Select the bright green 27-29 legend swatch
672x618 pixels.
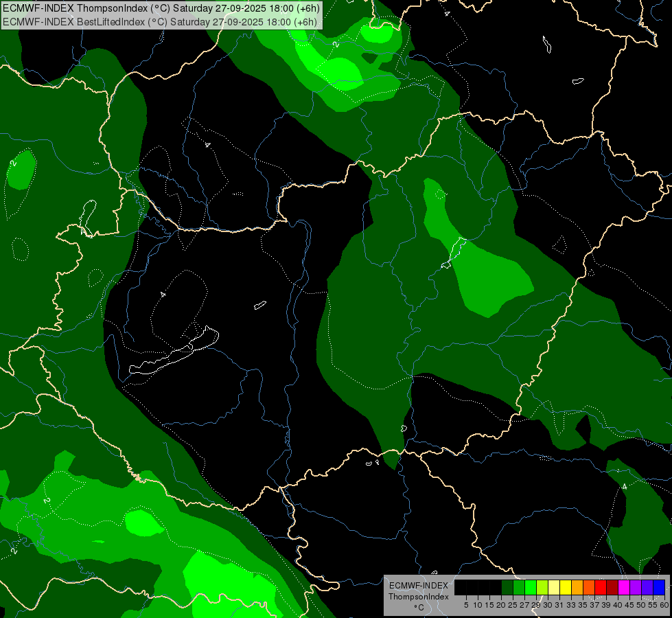pyautogui.click(x=531, y=587)
